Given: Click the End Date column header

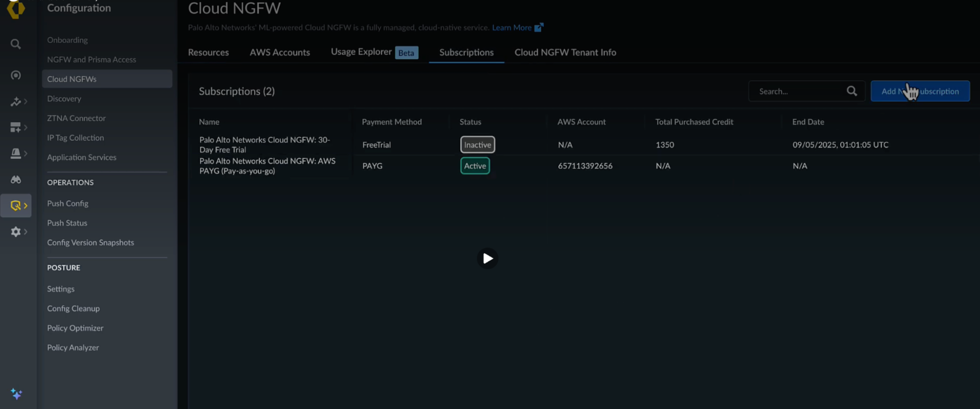Looking at the screenshot, I should click(808, 122).
